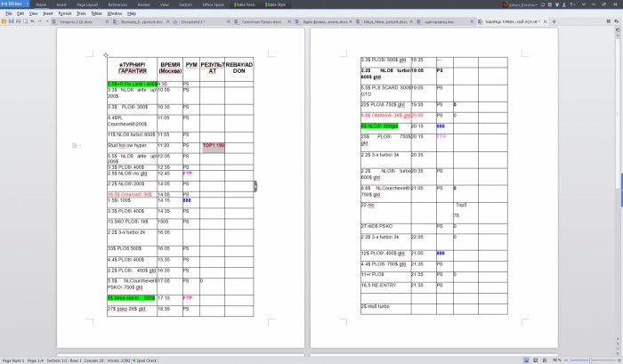The height and width of the screenshot is (364, 623).
Task: Click the Print Preview icon
Action: (x=26, y=21)
